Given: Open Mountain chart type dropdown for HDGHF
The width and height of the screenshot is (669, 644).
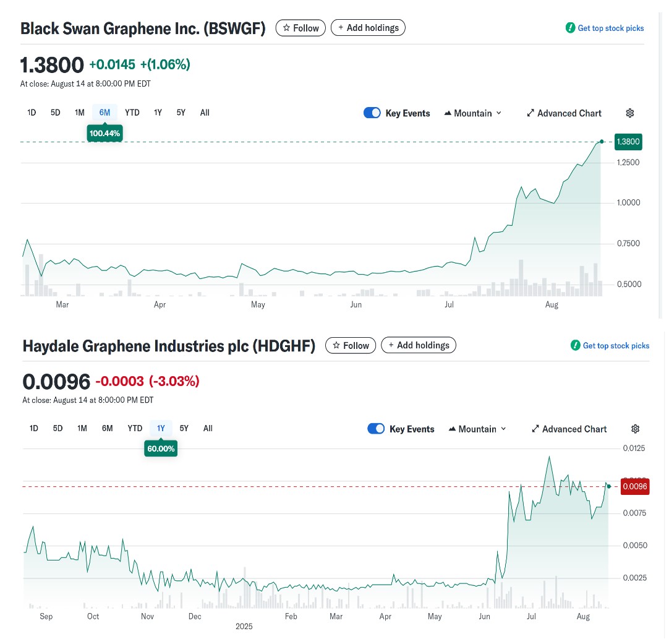Looking at the screenshot, I should 477,429.
